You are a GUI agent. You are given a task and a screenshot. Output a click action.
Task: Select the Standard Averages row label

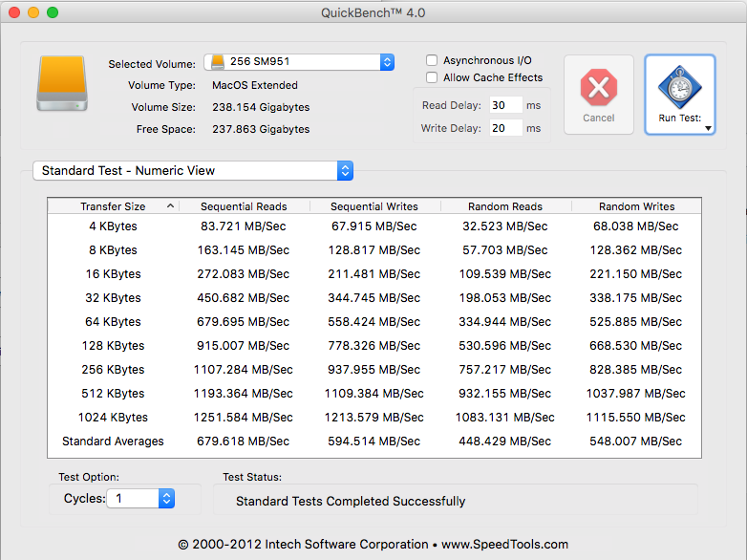113,441
